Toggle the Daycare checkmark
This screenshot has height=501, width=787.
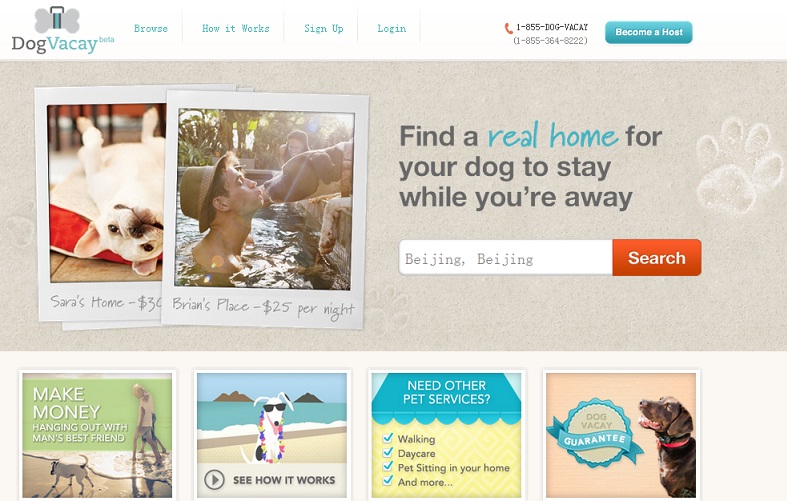click(387, 452)
